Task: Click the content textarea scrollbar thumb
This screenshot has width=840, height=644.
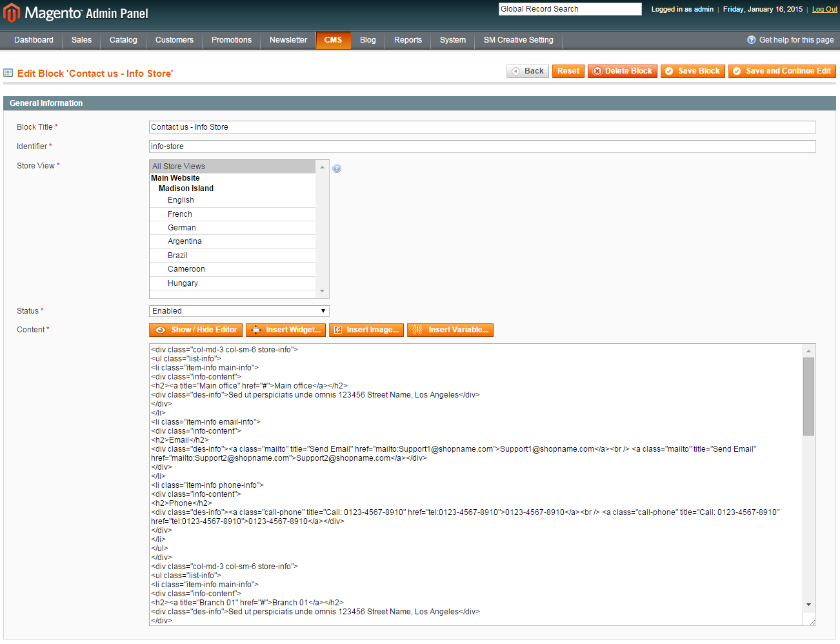Action: [x=808, y=396]
